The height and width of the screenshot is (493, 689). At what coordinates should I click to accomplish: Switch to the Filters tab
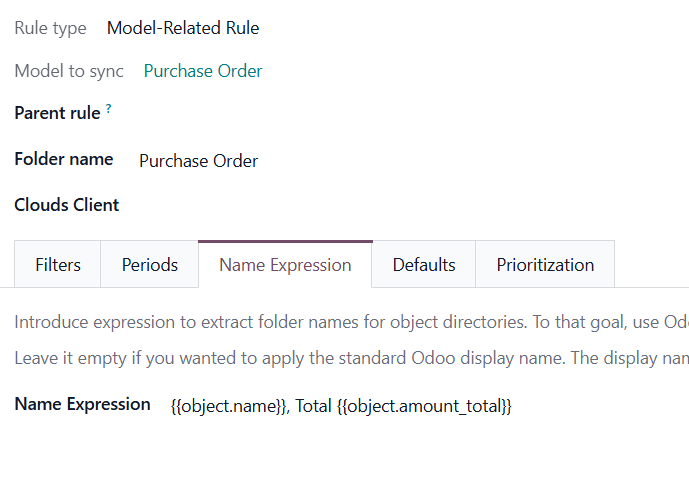(58, 265)
